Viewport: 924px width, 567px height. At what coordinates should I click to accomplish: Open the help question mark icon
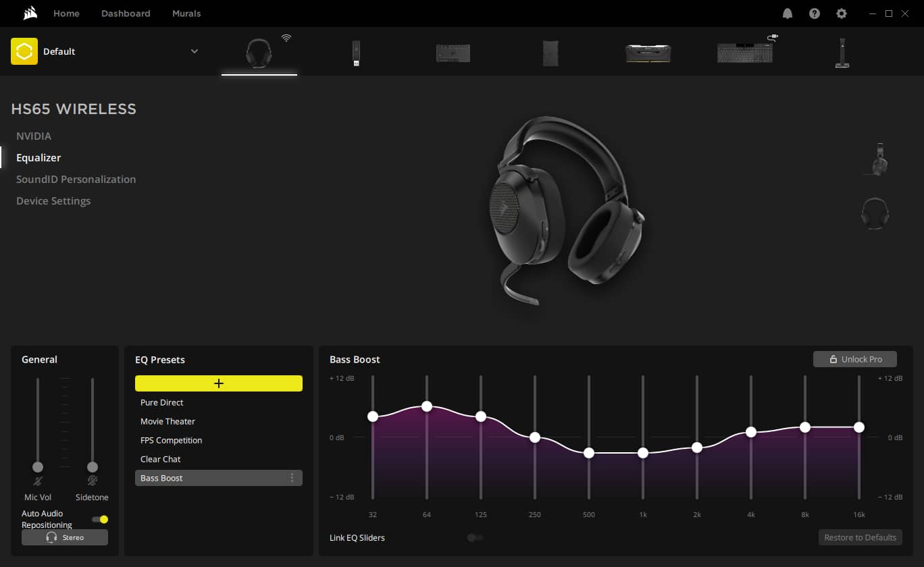pyautogui.click(x=815, y=13)
